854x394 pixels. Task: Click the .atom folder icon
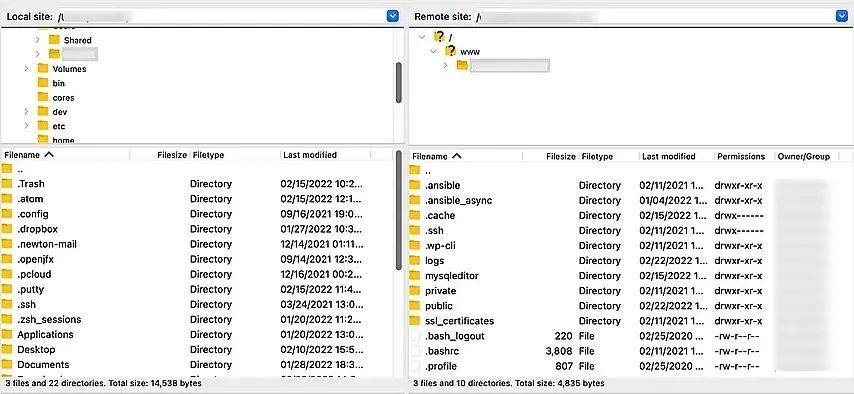[7, 199]
